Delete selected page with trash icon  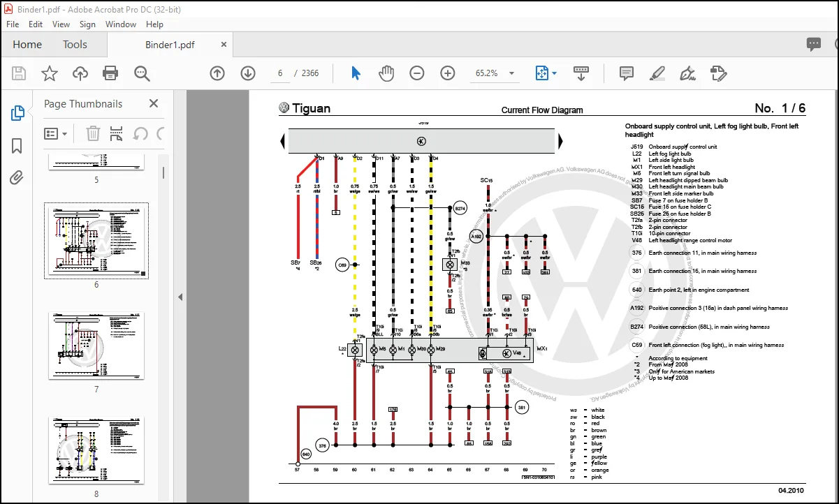tap(93, 133)
